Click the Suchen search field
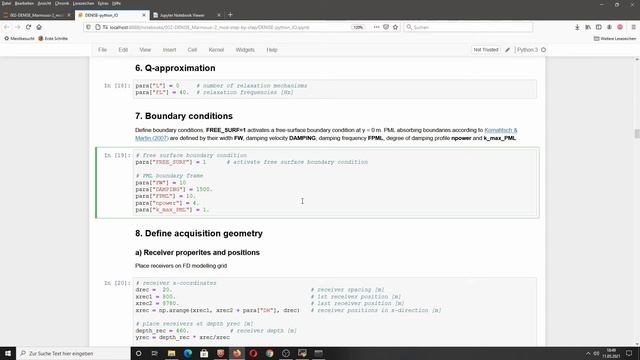640x360 pixels. (x=468, y=27)
